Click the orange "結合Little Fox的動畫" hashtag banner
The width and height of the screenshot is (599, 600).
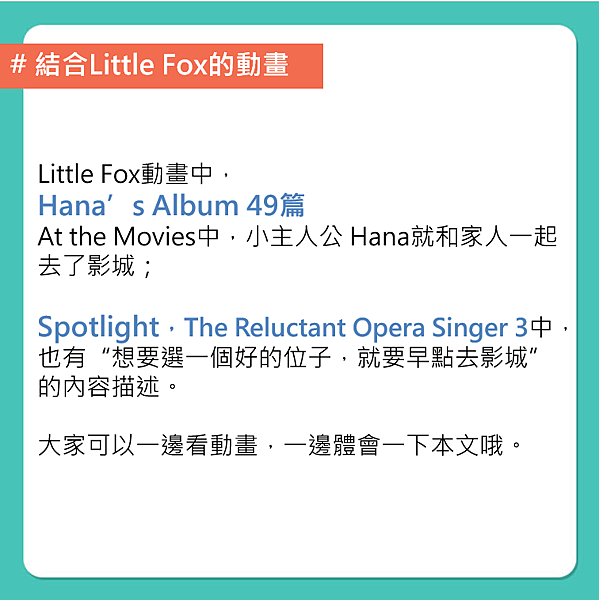161,66
